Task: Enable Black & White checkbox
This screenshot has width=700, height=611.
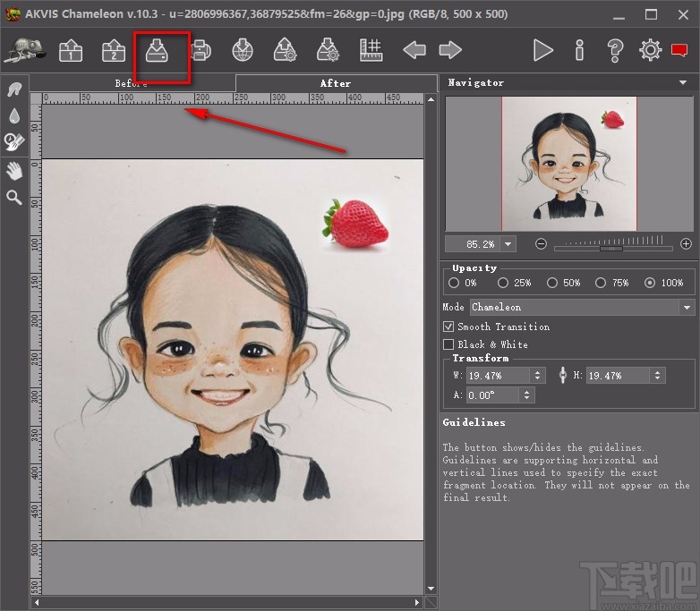Action: click(448, 344)
